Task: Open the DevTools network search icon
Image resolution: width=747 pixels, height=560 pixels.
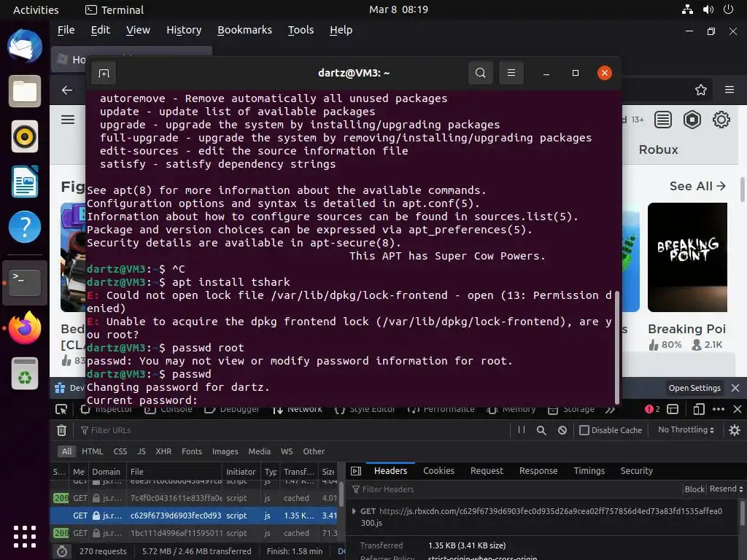Action: click(541, 430)
